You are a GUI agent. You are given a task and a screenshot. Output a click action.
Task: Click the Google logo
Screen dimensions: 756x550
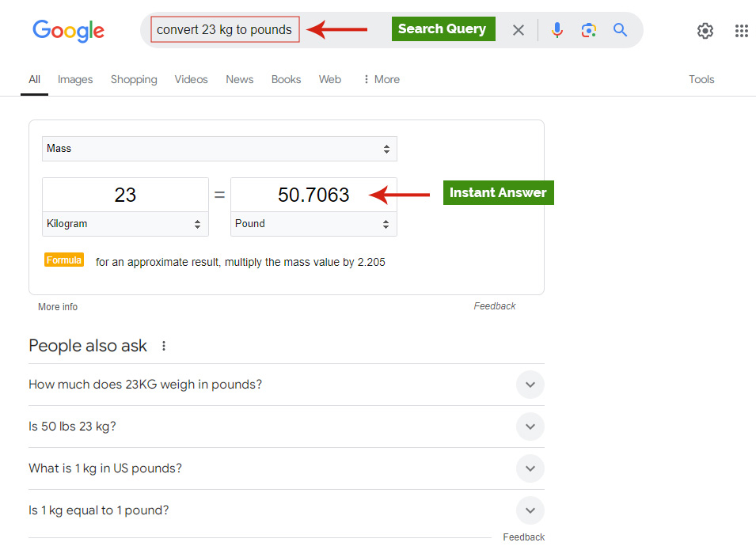pyautogui.click(x=68, y=31)
